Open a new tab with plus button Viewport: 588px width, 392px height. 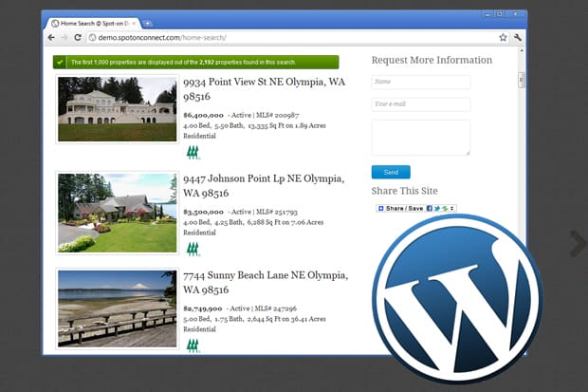pyautogui.click(x=148, y=22)
